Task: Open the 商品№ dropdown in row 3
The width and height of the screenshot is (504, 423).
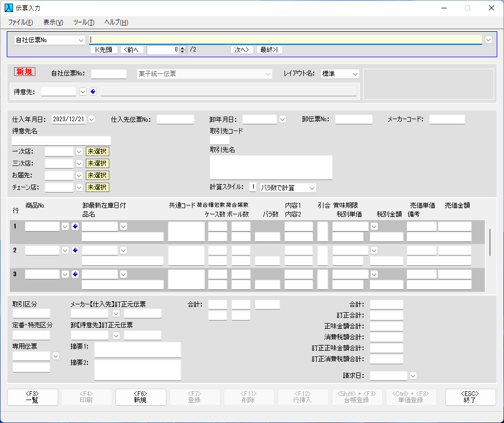Action: [x=65, y=274]
